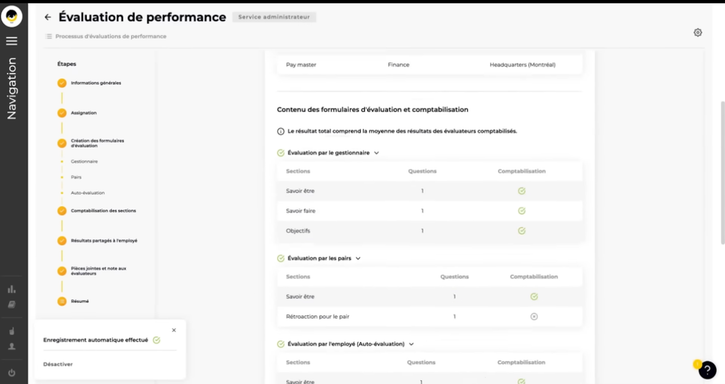Toggle comptabilisation for gestionnaire Savoir être
This screenshot has height=384, width=725.
pos(522,191)
